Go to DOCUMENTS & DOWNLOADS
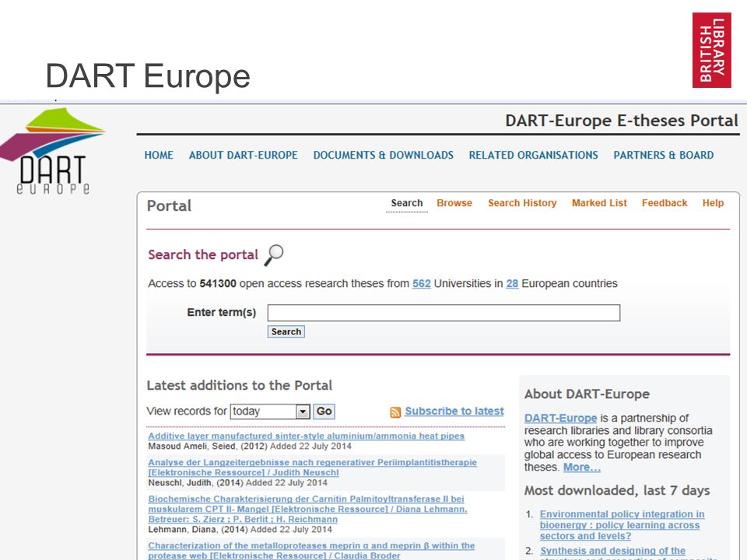Screen dimensions: 747x560 pyautogui.click(x=383, y=156)
